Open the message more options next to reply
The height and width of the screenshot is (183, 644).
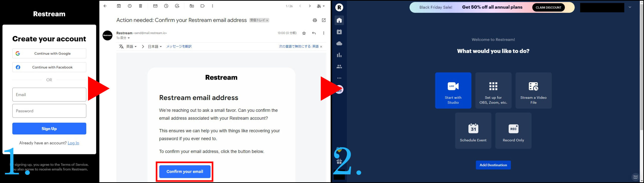pos(324,33)
